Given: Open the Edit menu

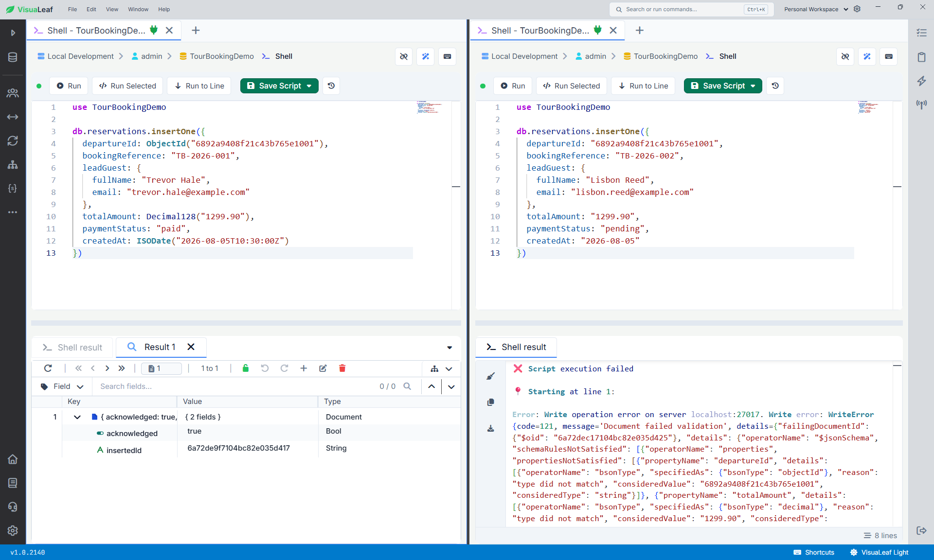Looking at the screenshot, I should pyautogui.click(x=91, y=9).
